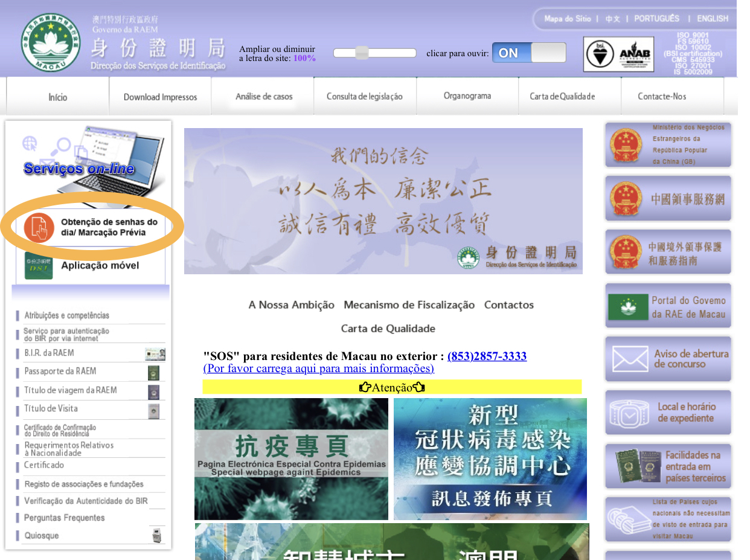Open the Aplicação móvel DSI app icon

[x=39, y=266]
